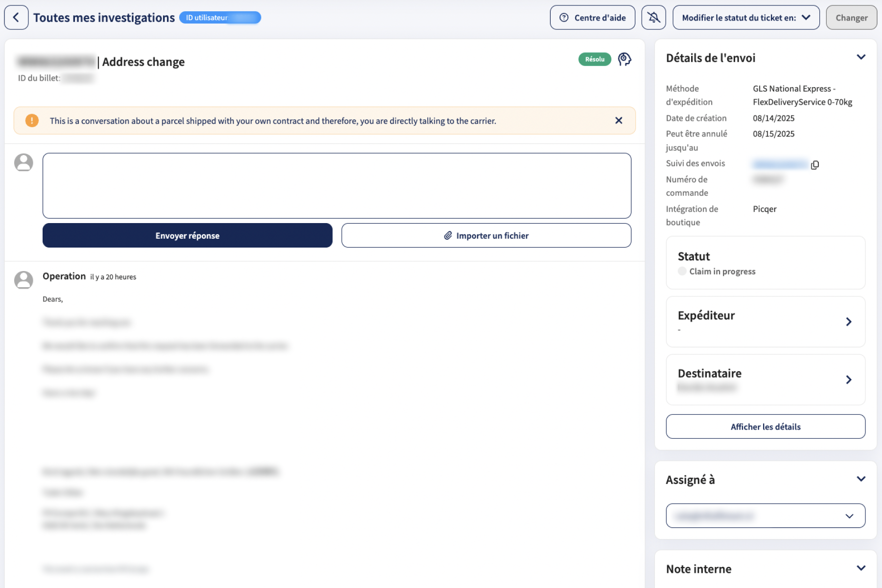Click the user avatar beside reply box
This screenshot has width=882, height=588.
point(23,162)
